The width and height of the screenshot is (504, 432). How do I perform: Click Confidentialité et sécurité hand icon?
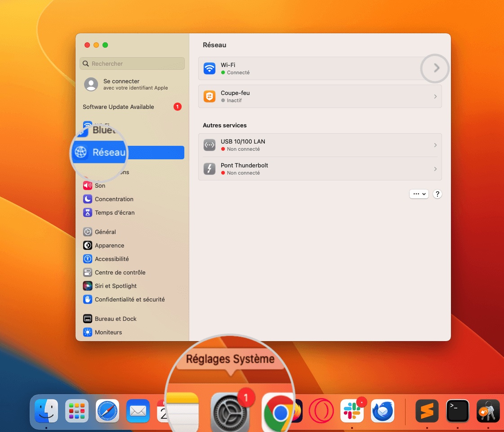tap(87, 299)
